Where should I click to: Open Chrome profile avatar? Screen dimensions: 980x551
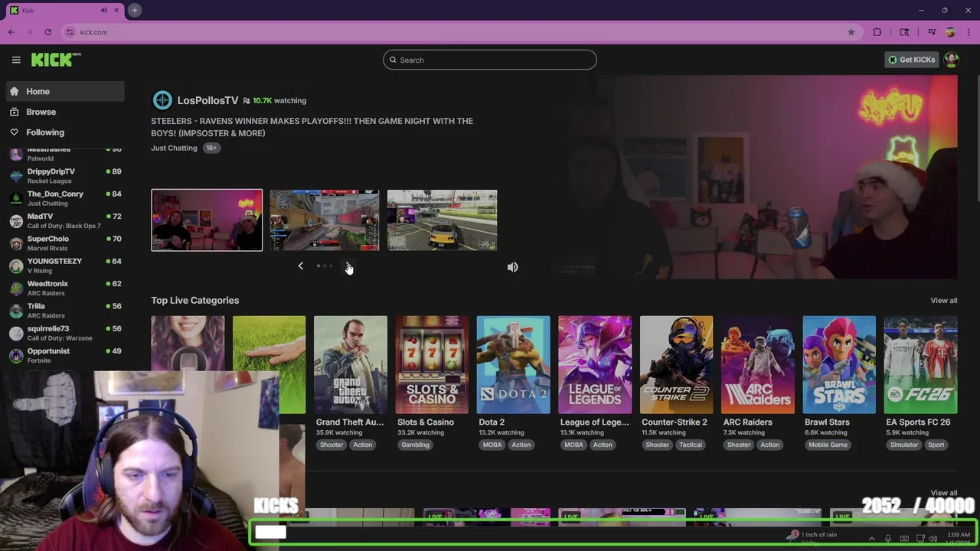coord(950,32)
